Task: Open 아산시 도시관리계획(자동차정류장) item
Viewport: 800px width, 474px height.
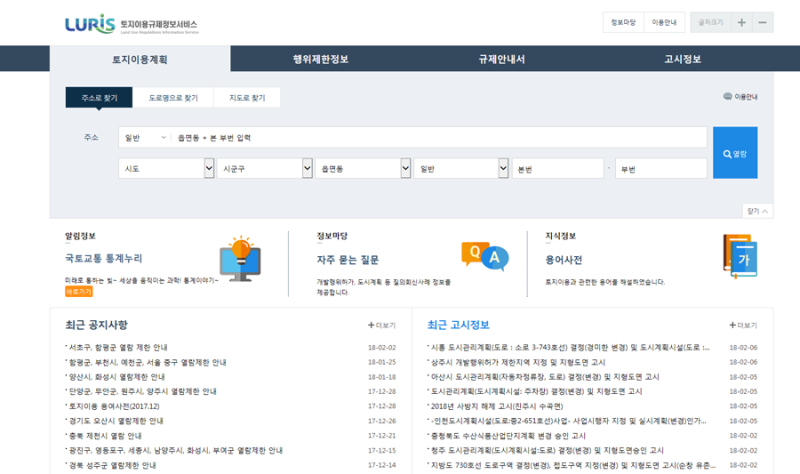Action: tap(544, 377)
